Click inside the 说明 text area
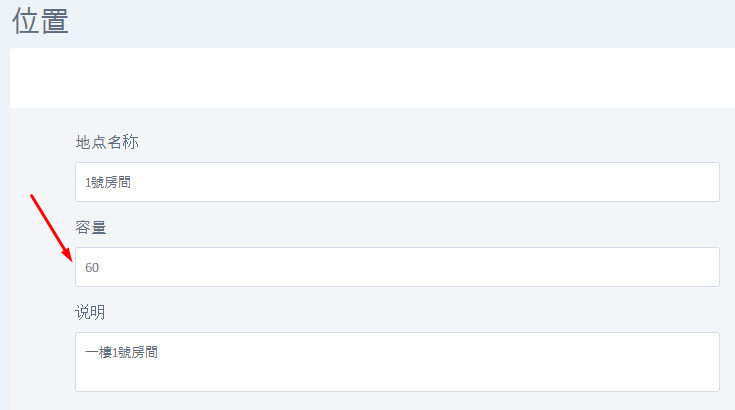The width and height of the screenshot is (735, 410). pos(397,361)
